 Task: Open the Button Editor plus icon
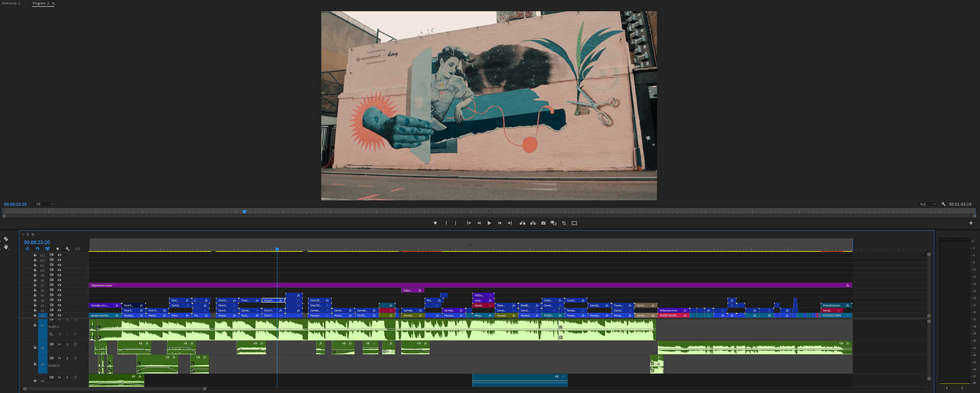tap(971, 223)
